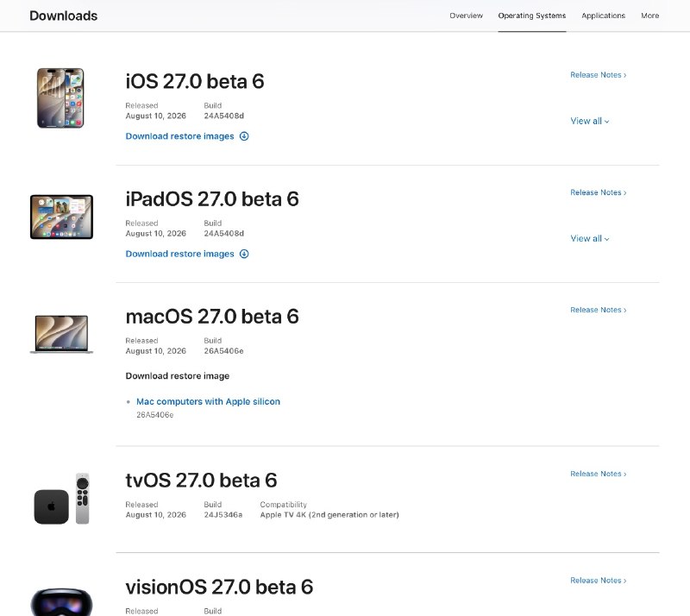690x616 pixels.
Task: Expand View all for iPadOS 27.0 beta 6
Action: (x=590, y=239)
